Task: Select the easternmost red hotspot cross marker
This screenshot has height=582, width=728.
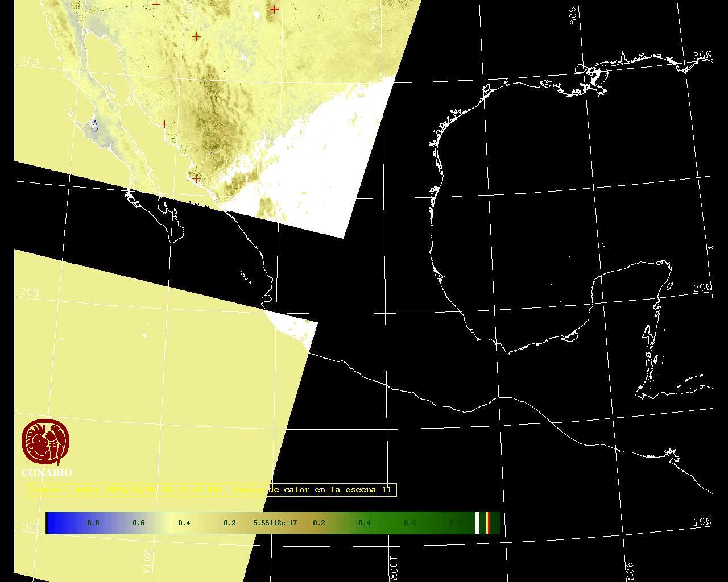Action: tap(274, 9)
